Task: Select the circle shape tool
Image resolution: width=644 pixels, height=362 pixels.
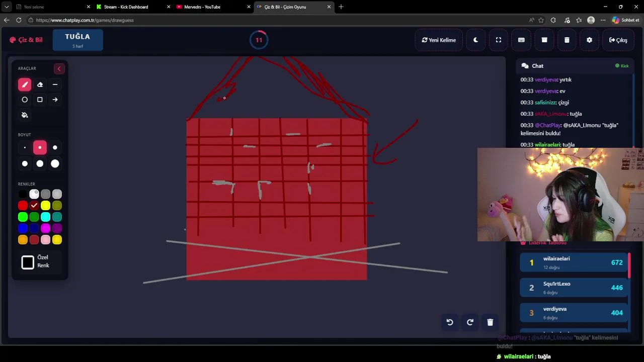Action: (x=25, y=100)
